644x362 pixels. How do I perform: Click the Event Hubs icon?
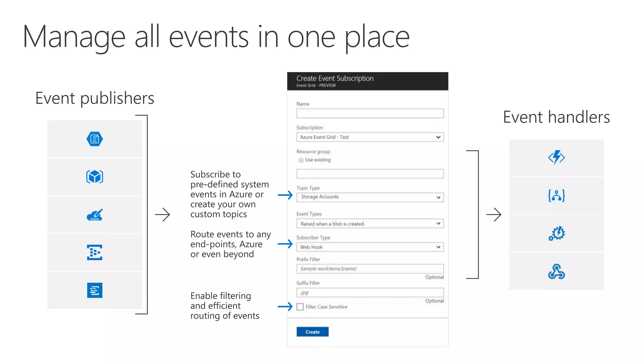(95, 252)
